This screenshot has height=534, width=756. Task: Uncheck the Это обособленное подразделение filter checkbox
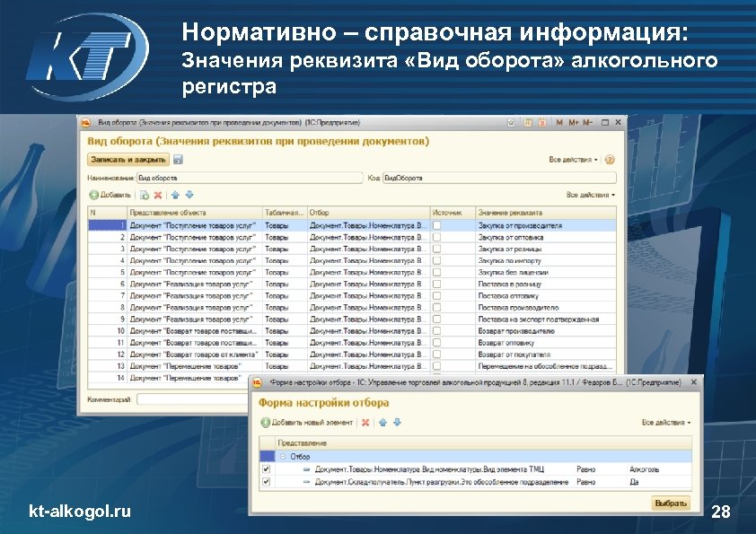(x=266, y=481)
